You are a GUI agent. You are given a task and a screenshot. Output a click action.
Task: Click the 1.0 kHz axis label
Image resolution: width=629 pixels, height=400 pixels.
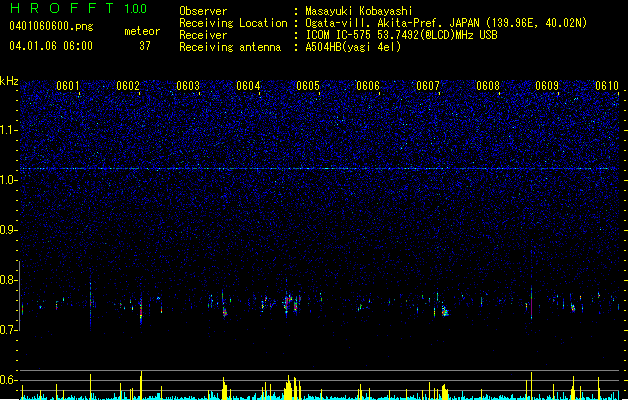8,180
